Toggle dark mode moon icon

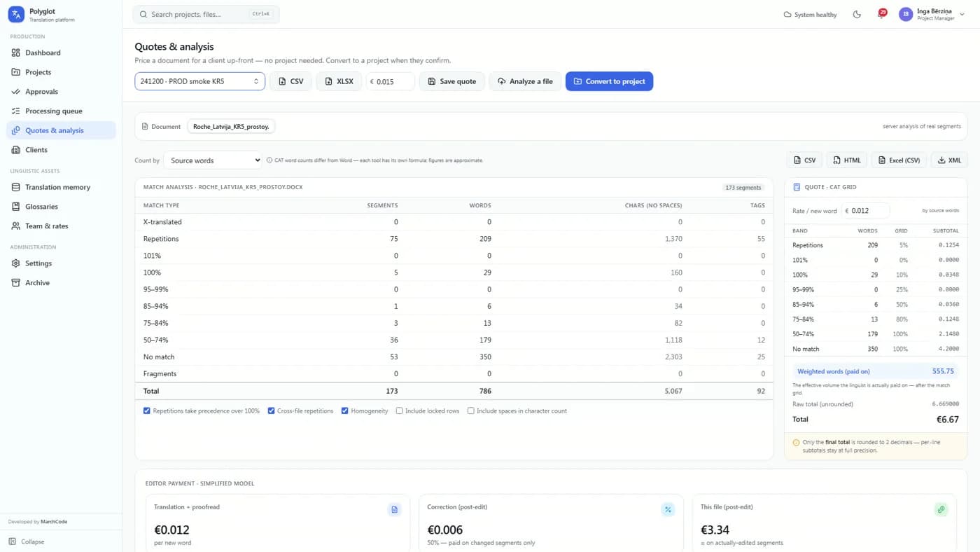click(x=857, y=14)
